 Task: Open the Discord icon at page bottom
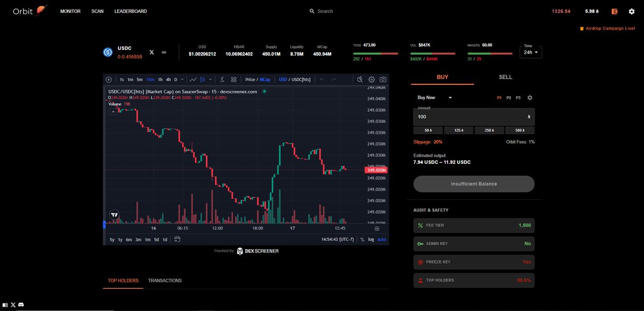(21, 305)
